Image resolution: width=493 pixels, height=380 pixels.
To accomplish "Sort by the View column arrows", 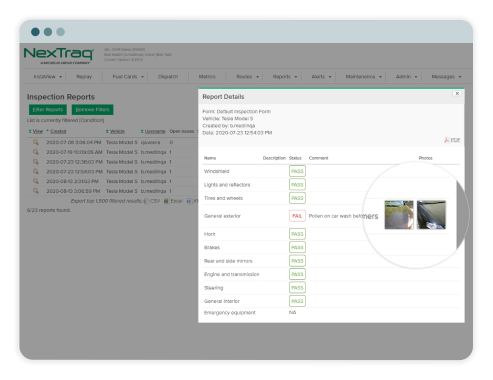I will coord(30,131).
